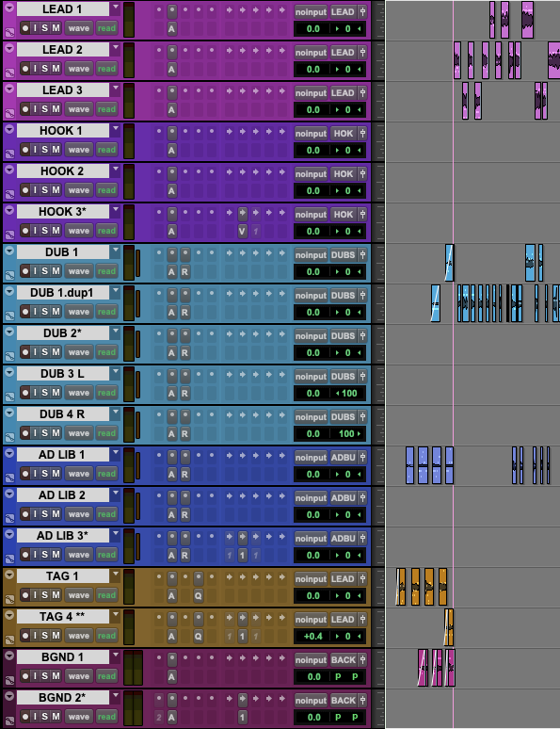Open LEAD 1 playlist selector arrow

point(115,8)
